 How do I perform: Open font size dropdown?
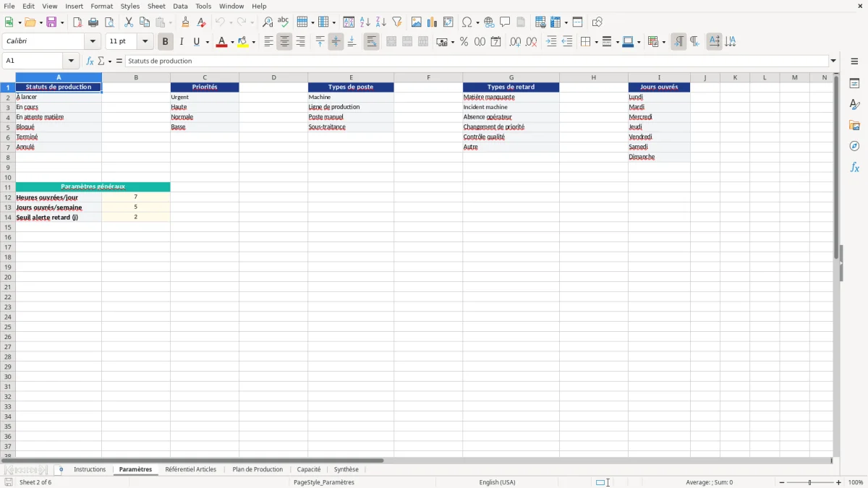pyautogui.click(x=145, y=42)
